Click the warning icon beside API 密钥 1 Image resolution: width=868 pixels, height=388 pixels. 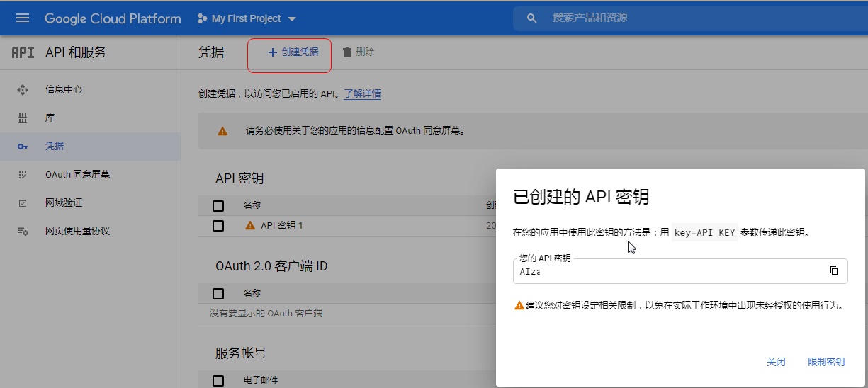tap(250, 225)
